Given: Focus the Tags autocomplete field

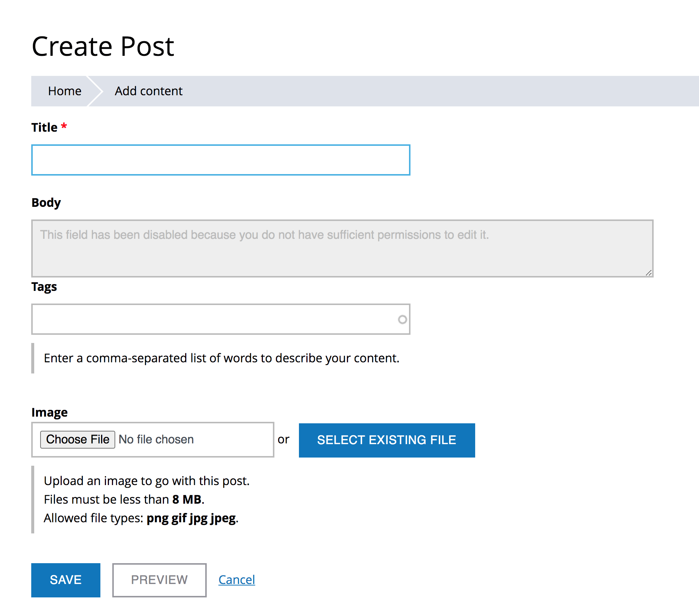Looking at the screenshot, I should click(x=220, y=319).
